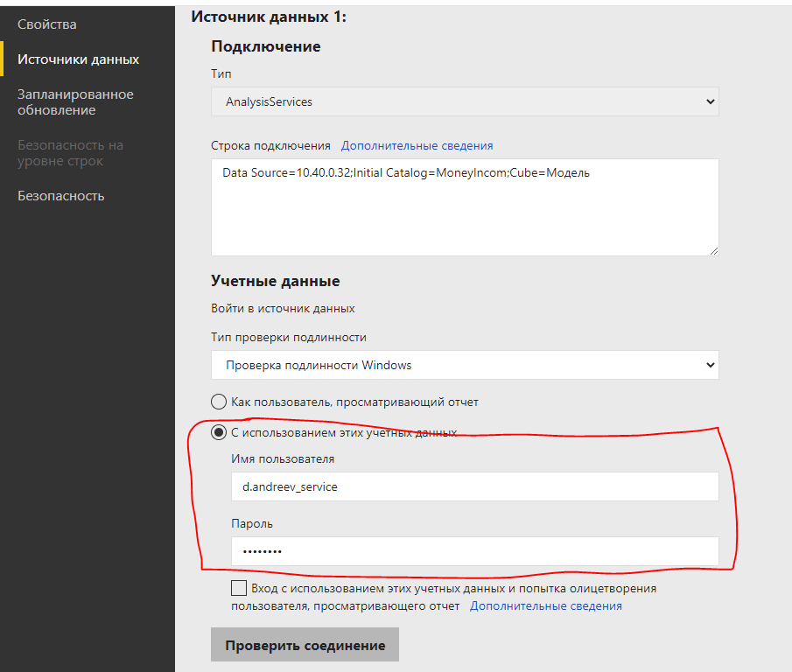Click the authentication type dropdown arrow
792x672 pixels.
pos(710,365)
